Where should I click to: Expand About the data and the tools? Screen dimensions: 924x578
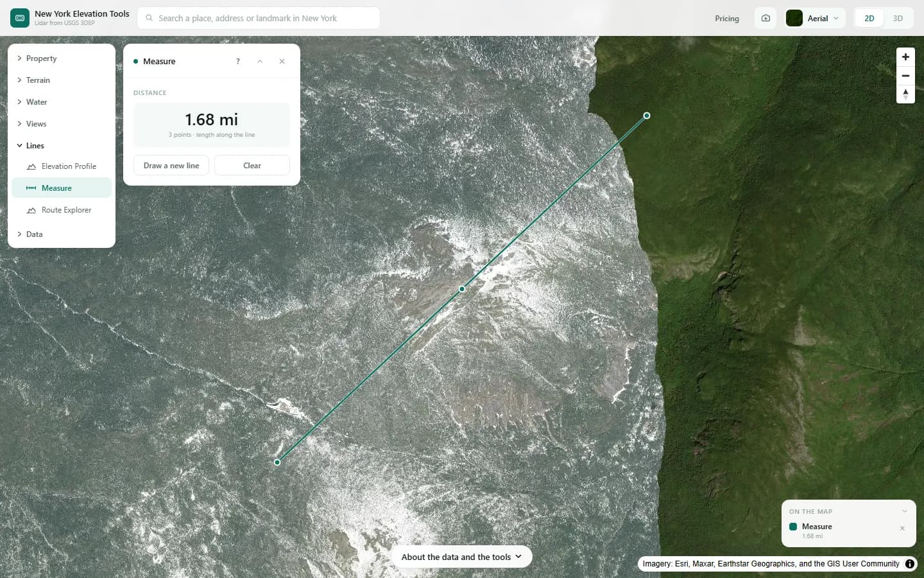click(x=461, y=557)
